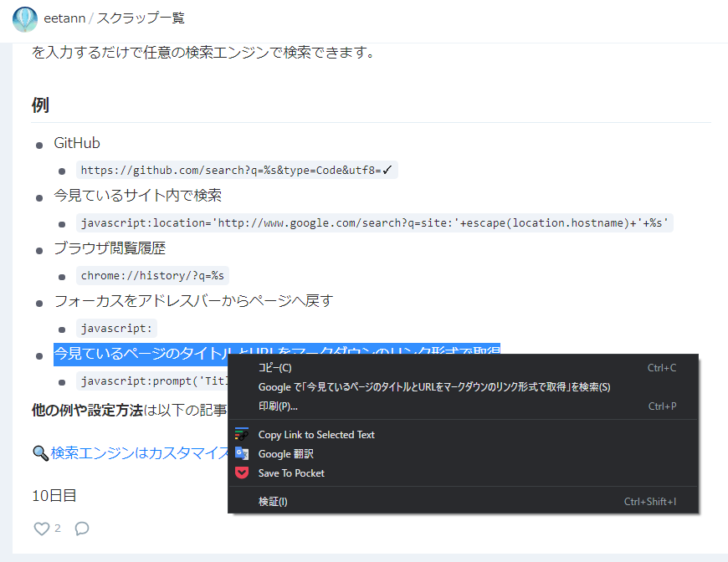728x562 pixels.
Task: Select 検証(I) inspect menu item
Action: point(463,501)
